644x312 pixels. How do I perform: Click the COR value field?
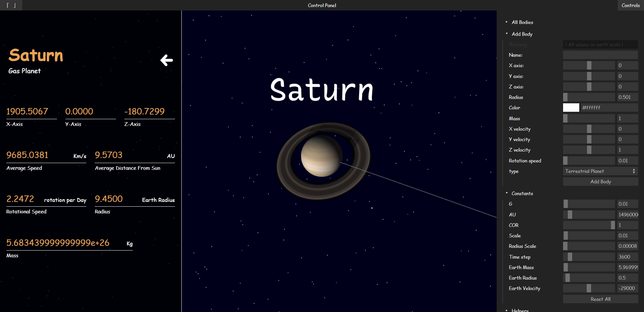627,225
